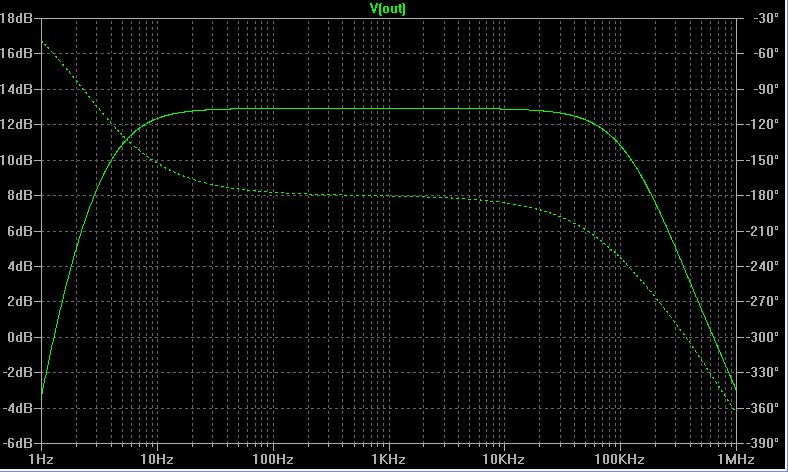788x472 pixels.
Task: Click the -330° phase axis label
Action: (x=763, y=372)
